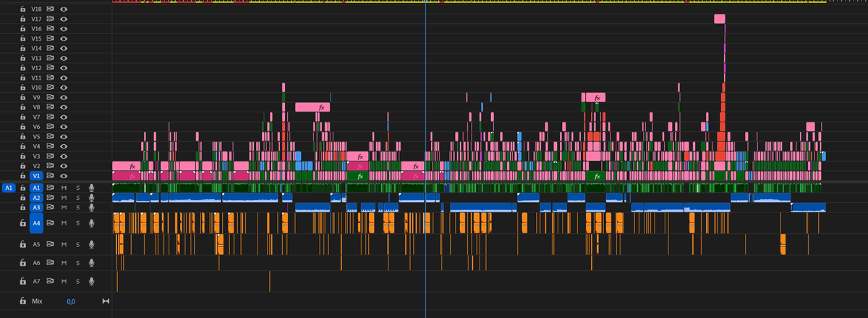
Task: Toggle sync lock on track V7
Action: 51,117
